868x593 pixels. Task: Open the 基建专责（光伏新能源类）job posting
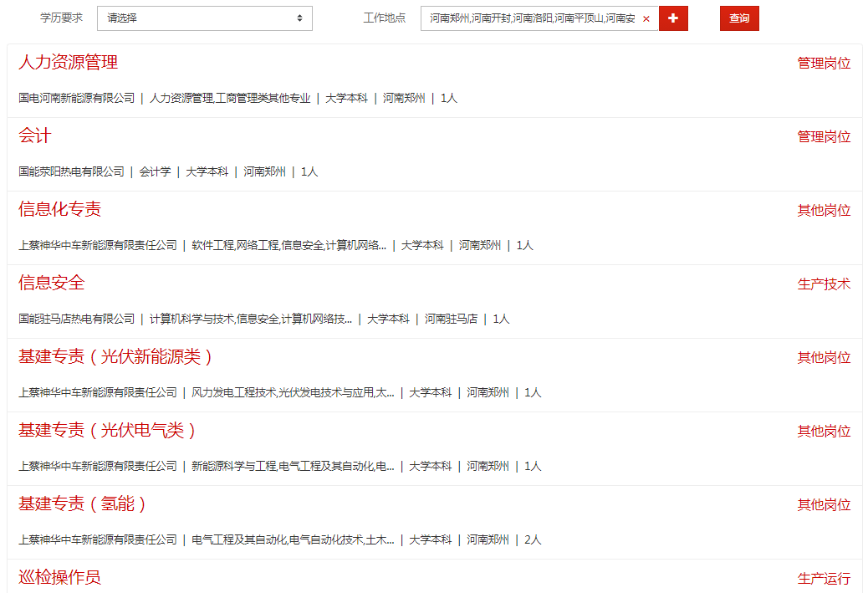click(x=116, y=357)
